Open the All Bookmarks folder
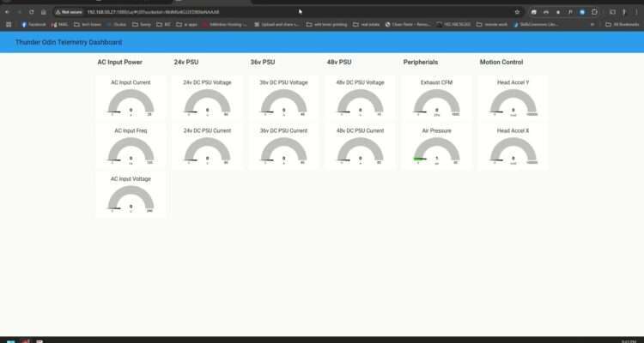 point(623,24)
